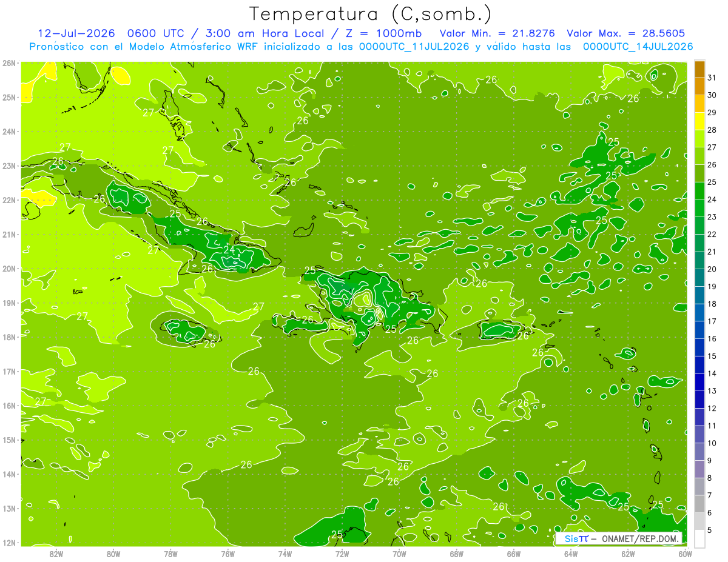Click the 80W longitude axis label

coord(113,554)
